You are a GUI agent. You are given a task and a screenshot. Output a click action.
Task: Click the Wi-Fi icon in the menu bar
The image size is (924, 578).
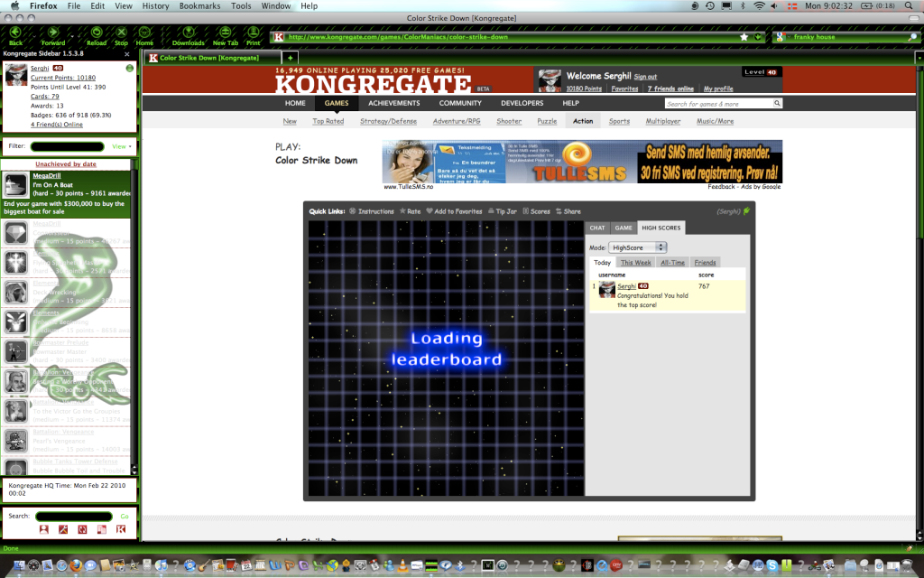759,6
